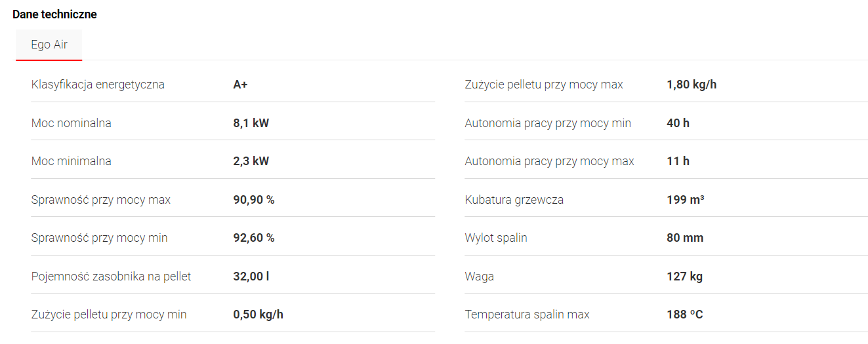
Task: Select the 127 kg weight value
Action: pos(684,277)
